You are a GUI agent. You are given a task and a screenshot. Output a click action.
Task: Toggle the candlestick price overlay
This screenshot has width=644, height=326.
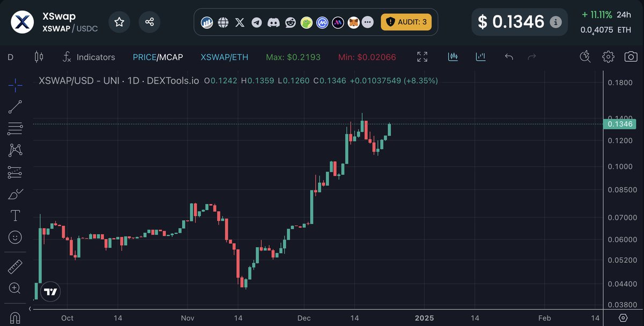point(453,56)
